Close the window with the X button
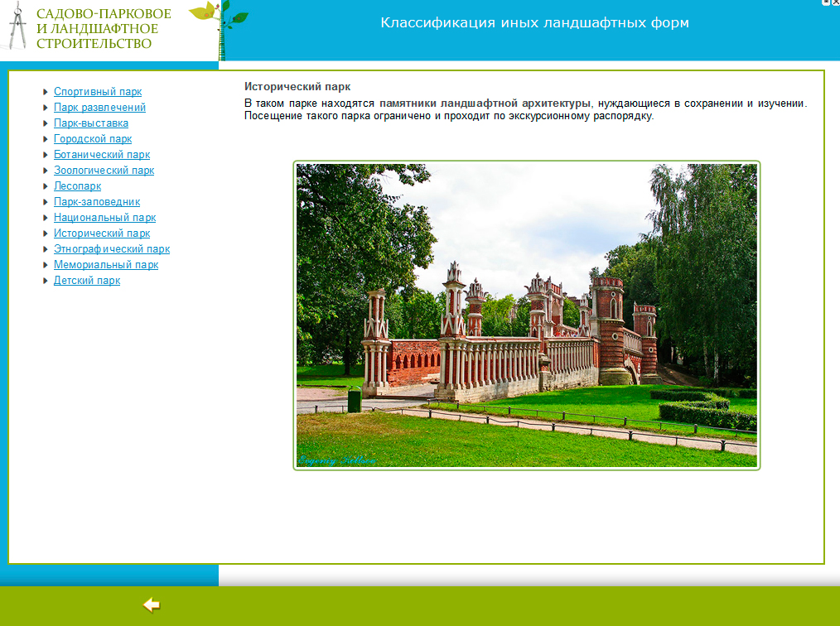This screenshot has height=626, width=840. point(835,2)
